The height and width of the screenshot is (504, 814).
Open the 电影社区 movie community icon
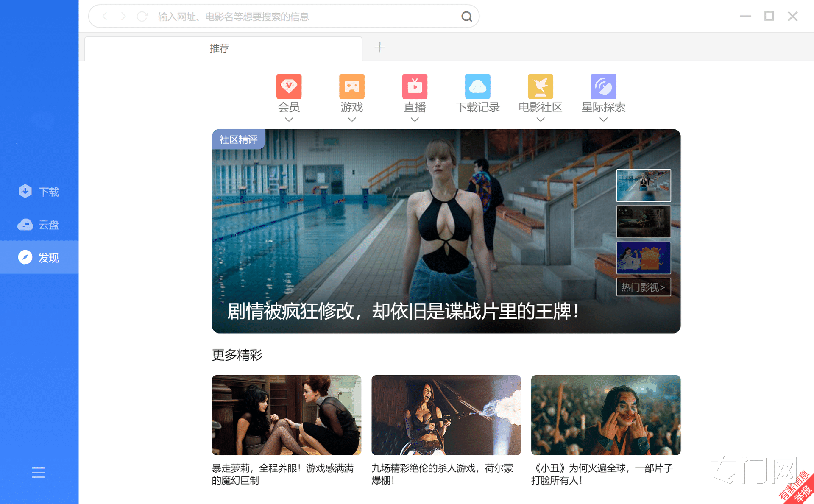(x=541, y=86)
